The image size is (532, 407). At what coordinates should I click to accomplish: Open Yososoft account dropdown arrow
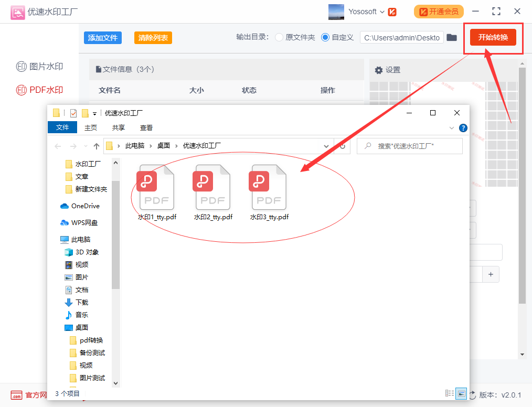click(382, 12)
